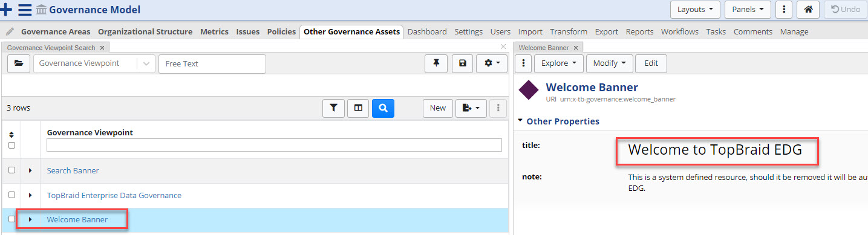Expand the Welcome Banner row arrow

pyautogui.click(x=30, y=219)
